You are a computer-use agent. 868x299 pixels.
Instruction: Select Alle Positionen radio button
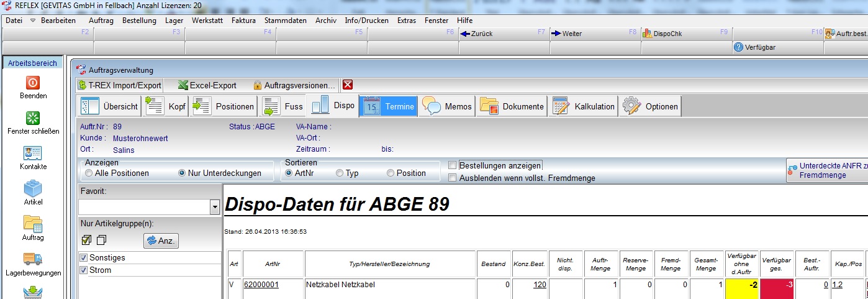(89, 173)
